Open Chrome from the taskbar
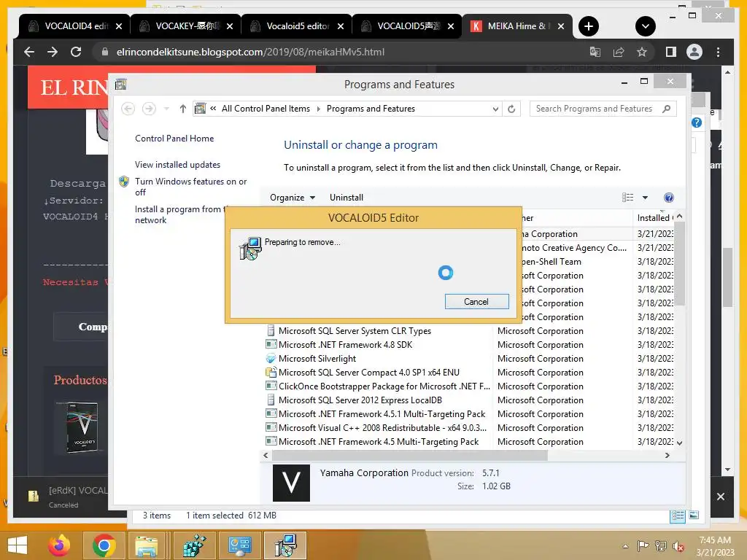 pyautogui.click(x=104, y=545)
